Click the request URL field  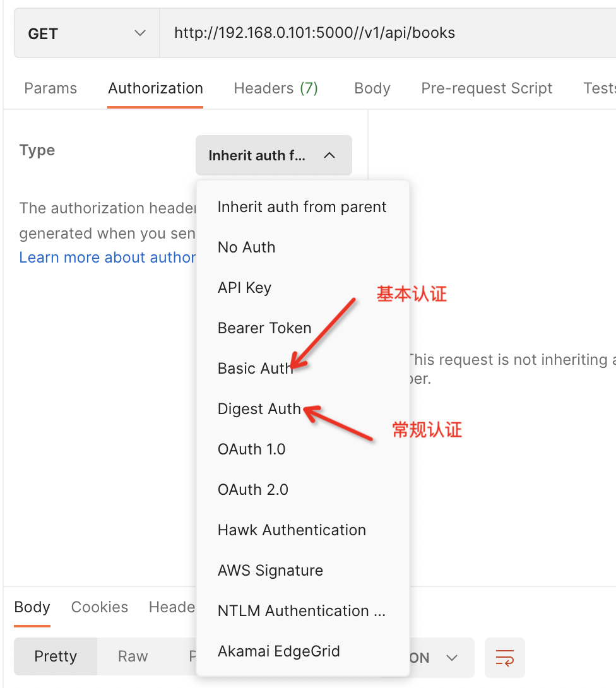point(388,33)
